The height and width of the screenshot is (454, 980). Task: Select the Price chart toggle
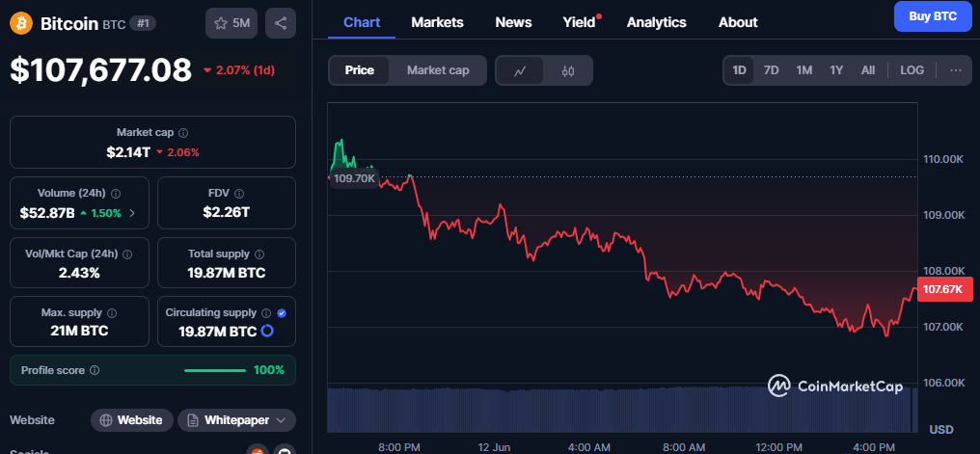tap(360, 70)
